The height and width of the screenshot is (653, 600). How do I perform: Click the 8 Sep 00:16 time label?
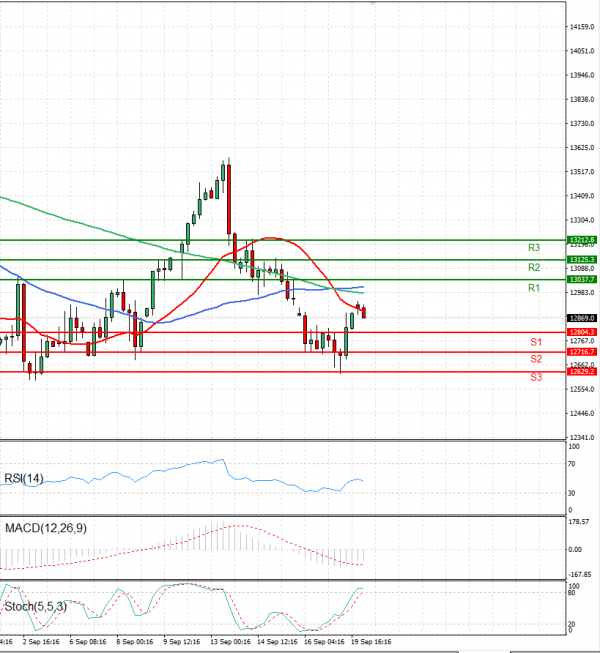click(x=134, y=642)
